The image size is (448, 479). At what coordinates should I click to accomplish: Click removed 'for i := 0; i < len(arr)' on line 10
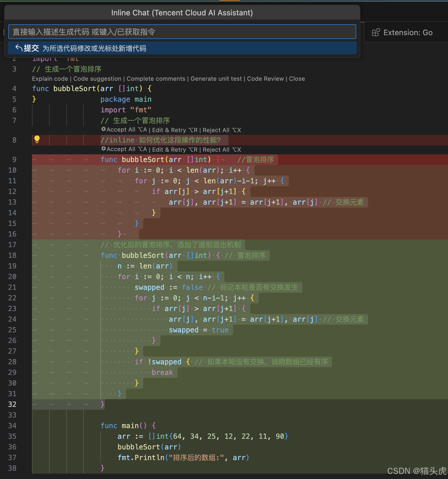[x=184, y=170]
